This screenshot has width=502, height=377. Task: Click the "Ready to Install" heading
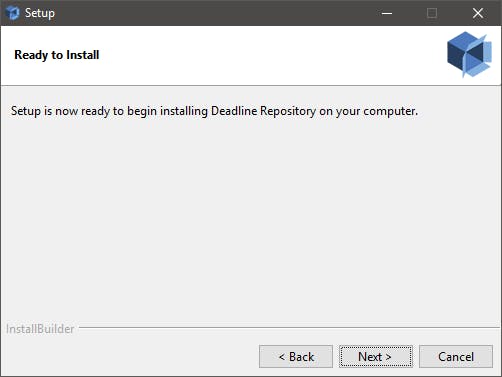(57, 55)
